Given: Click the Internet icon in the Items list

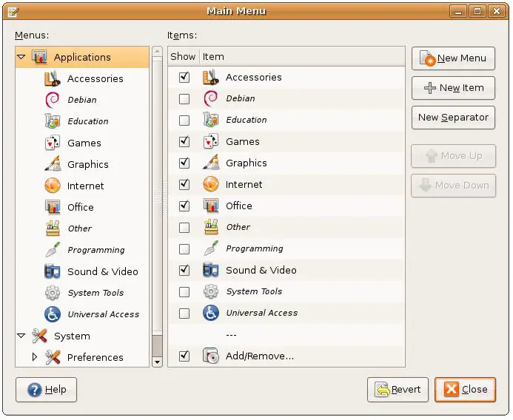Looking at the screenshot, I should point(211,184).
